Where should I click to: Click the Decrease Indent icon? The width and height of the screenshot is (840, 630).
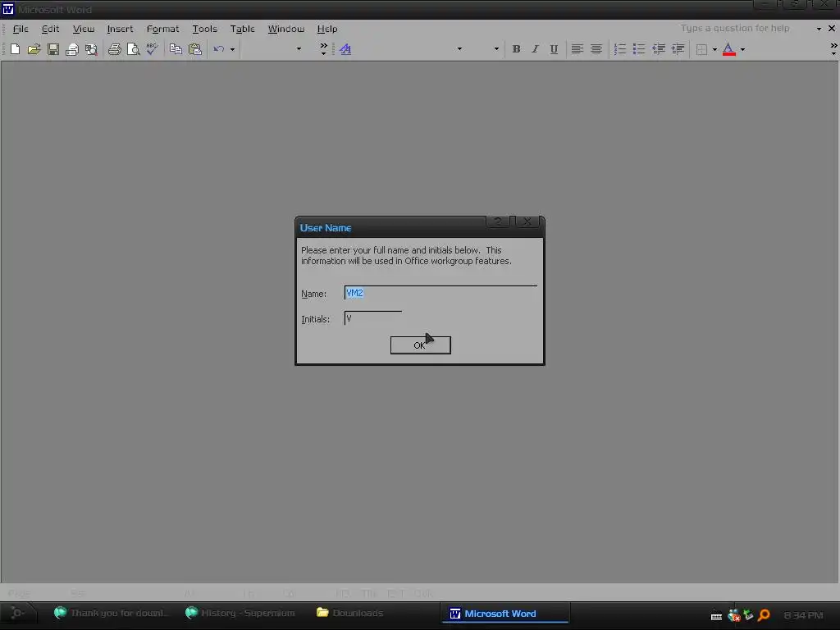point(659,49)
